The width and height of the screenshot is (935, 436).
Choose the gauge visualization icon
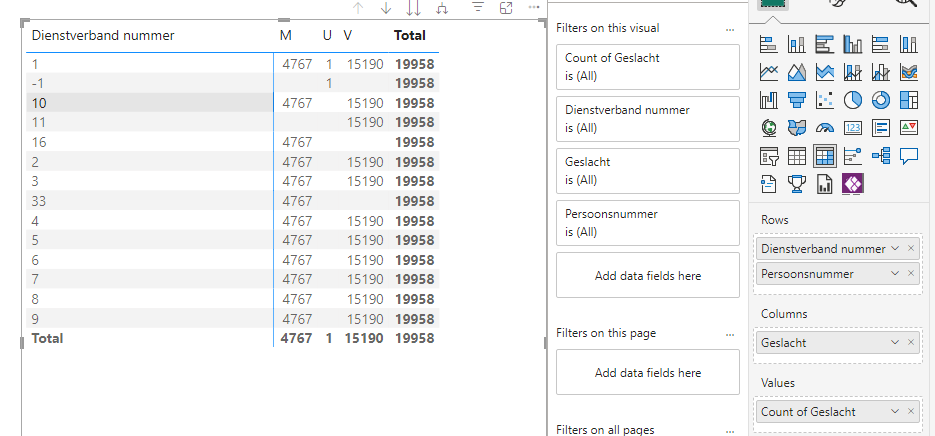click(825, 128)
